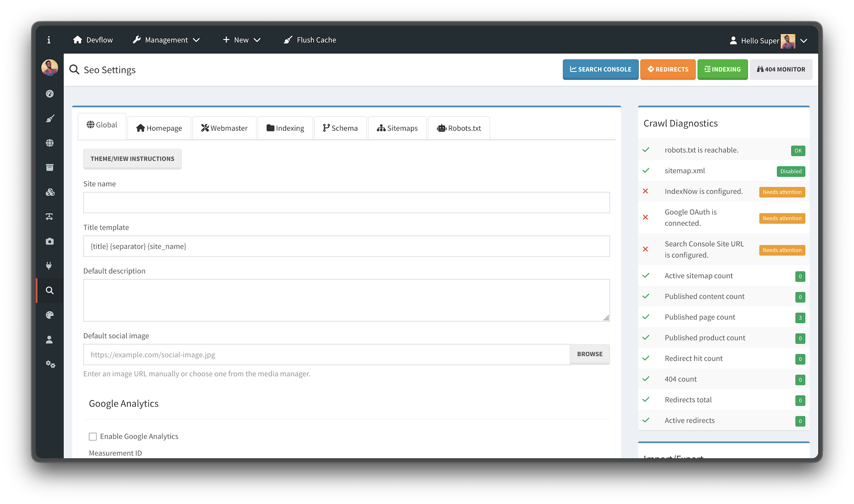The image size is (854, 504).
Task: Switch to the Webmaster tab
Action: click(224, 128)
